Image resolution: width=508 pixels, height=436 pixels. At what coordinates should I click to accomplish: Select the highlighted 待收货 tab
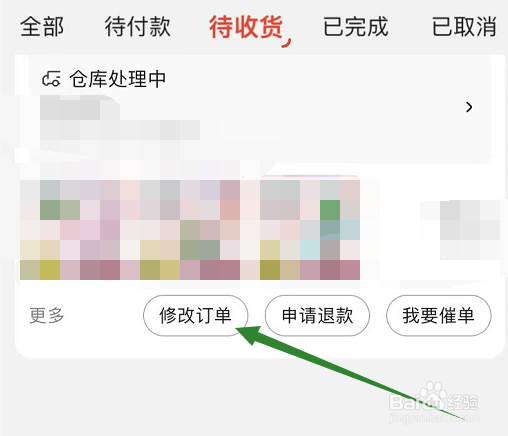(246, 27)
